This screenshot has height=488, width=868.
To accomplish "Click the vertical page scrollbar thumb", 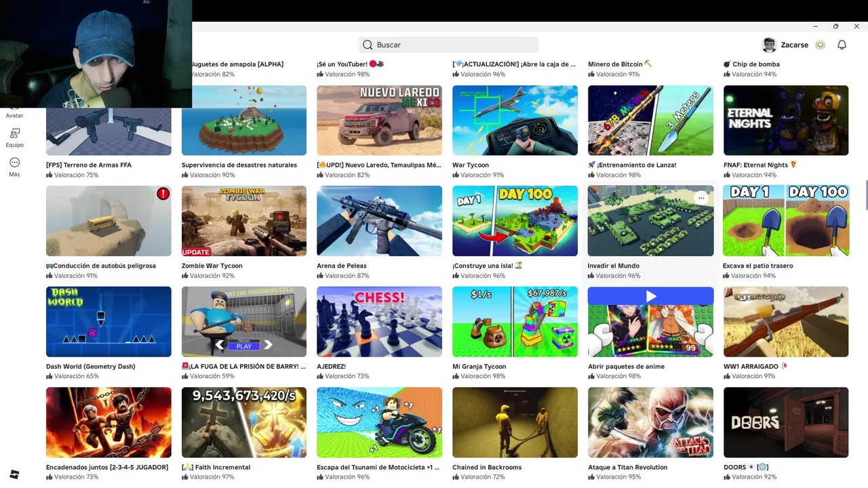I will [x=865, y=195].
